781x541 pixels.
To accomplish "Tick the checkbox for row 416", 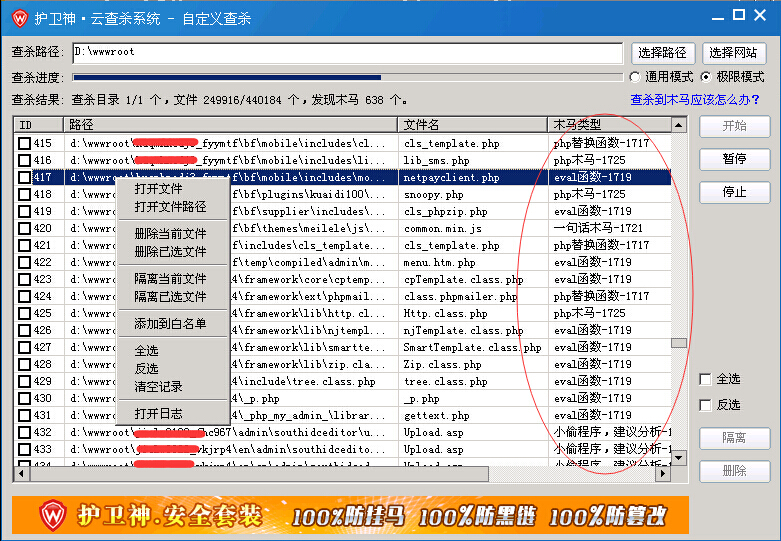I will click(24, 160).
